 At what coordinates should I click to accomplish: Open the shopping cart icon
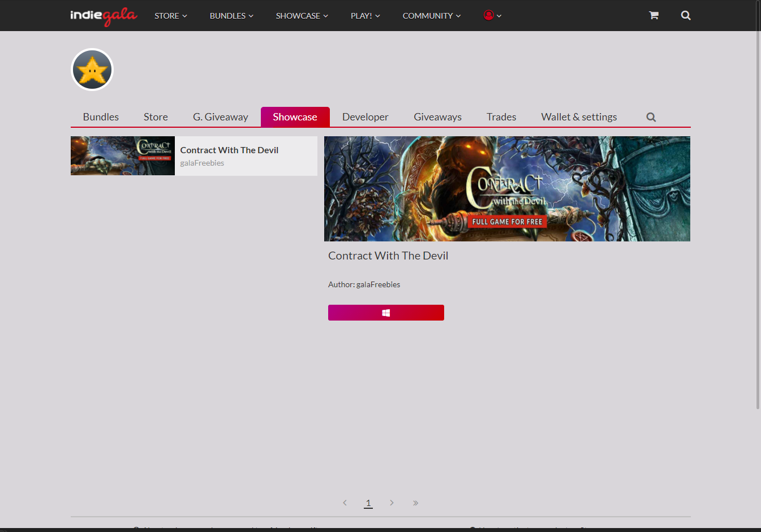[x=653, y=15]
